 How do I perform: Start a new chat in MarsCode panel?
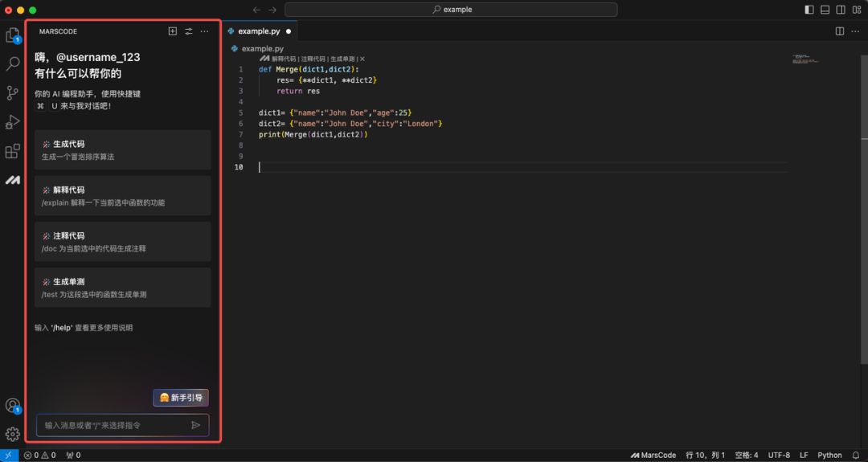[172, 31]
